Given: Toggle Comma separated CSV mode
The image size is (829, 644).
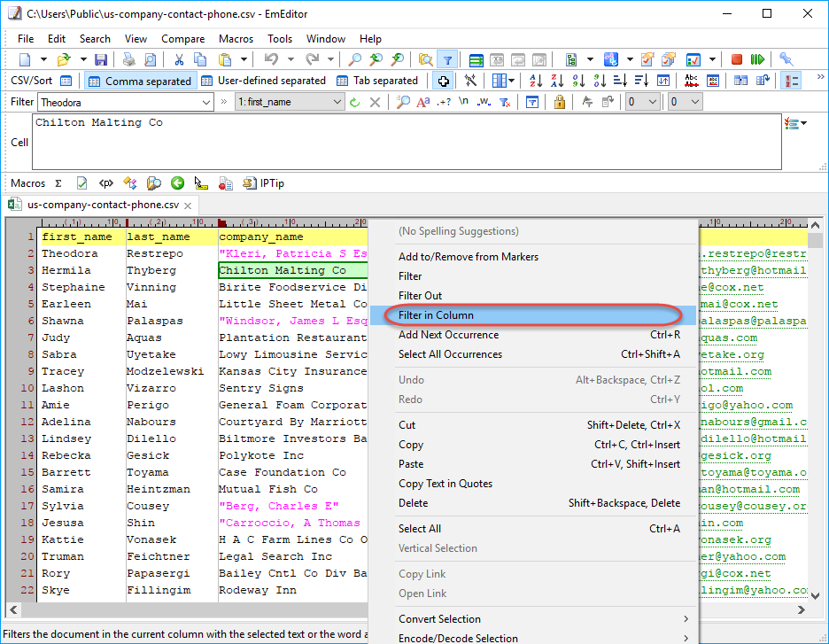Looking at the screenshot, I should 141,81.
